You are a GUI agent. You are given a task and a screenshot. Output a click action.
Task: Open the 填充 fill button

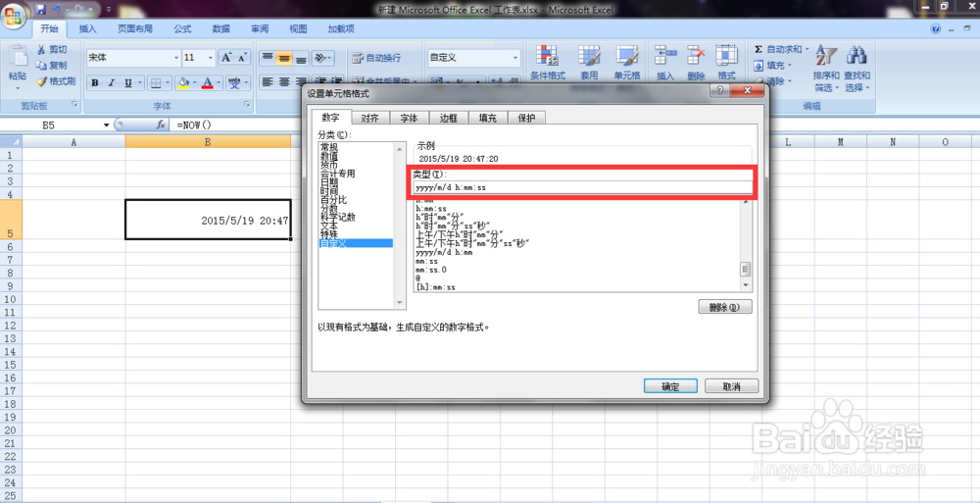pos(774,65)
